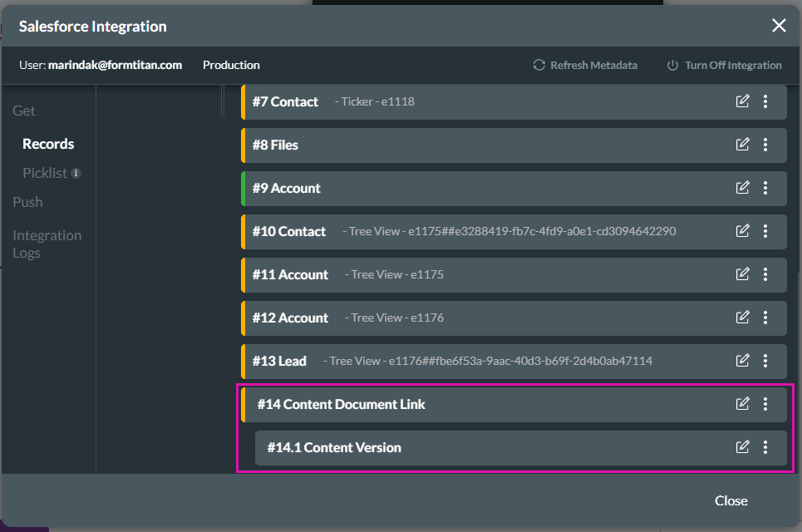Switch to the Push section

(27, 202)
